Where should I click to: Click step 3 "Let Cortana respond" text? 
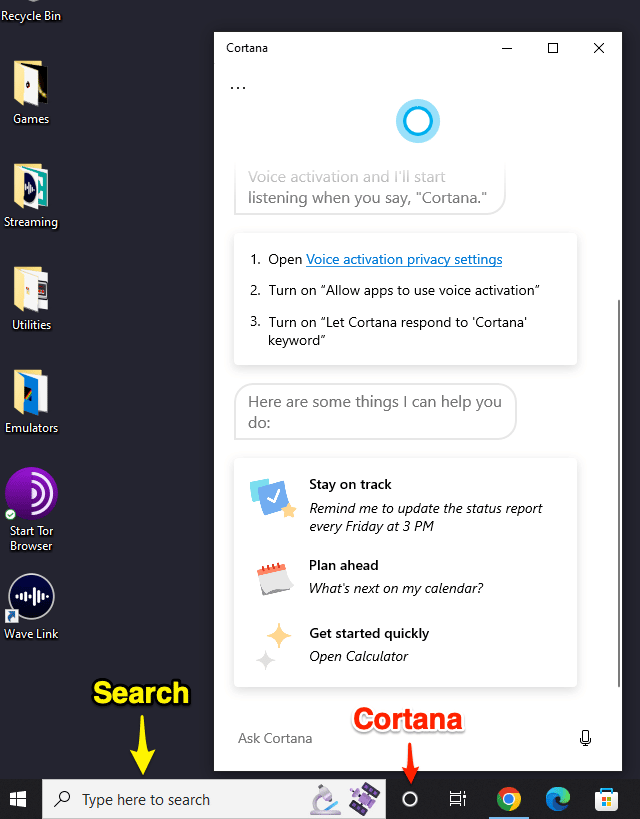pos(398,331)
